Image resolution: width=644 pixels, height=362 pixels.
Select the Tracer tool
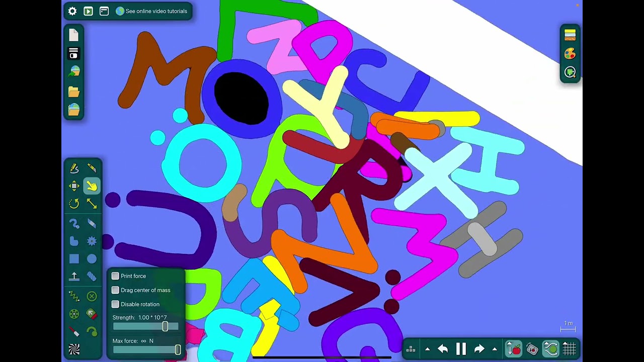92,332
